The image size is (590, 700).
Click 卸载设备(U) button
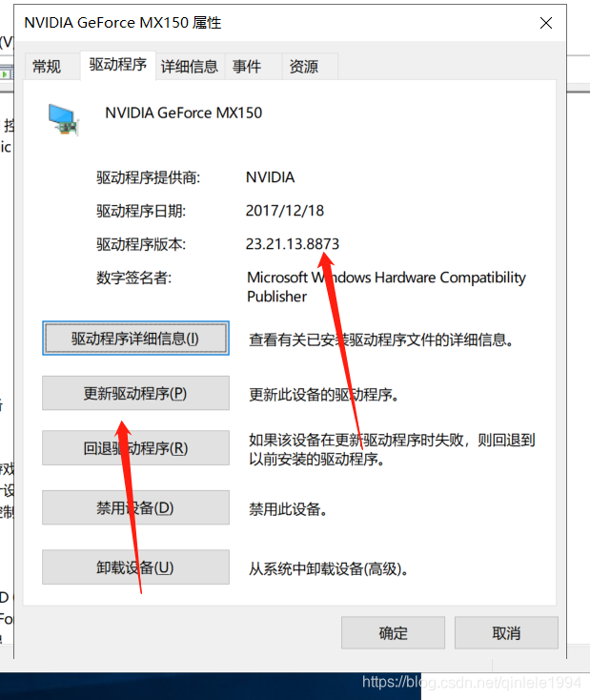pos(135,567)
